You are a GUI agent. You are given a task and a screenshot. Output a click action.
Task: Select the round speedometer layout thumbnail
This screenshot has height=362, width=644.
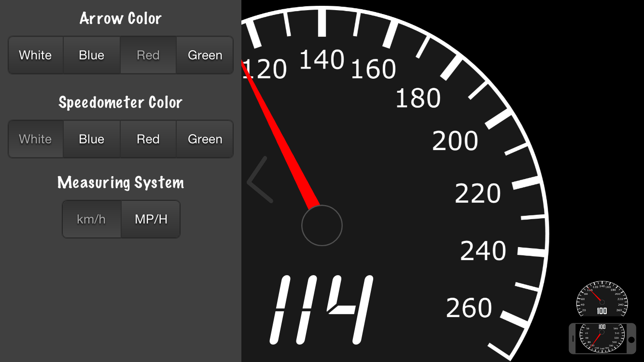click(602, 299)
